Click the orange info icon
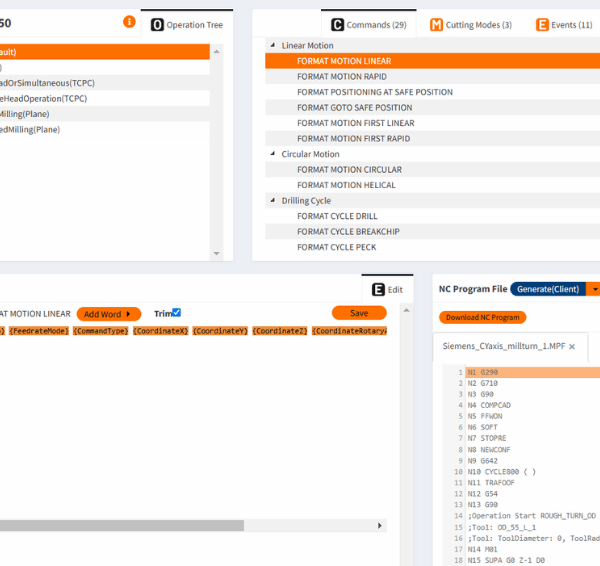 click(x=129, y=22)
